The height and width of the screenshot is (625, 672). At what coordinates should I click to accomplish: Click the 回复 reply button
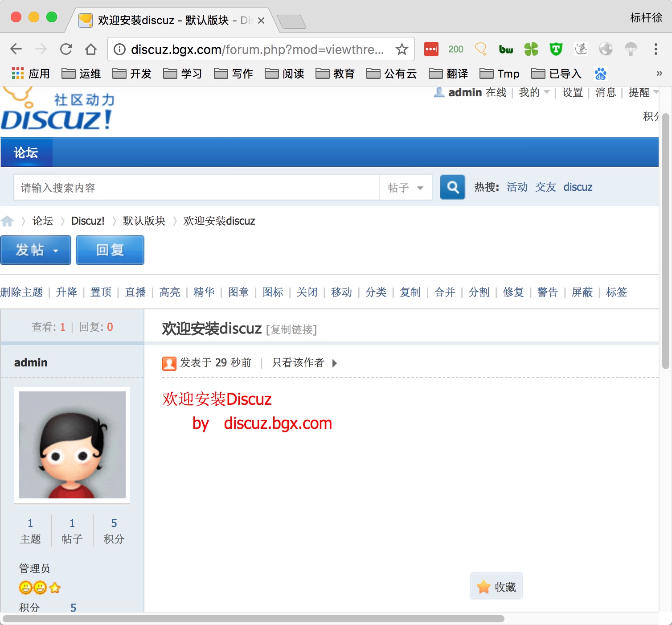[x=110, y=250]
